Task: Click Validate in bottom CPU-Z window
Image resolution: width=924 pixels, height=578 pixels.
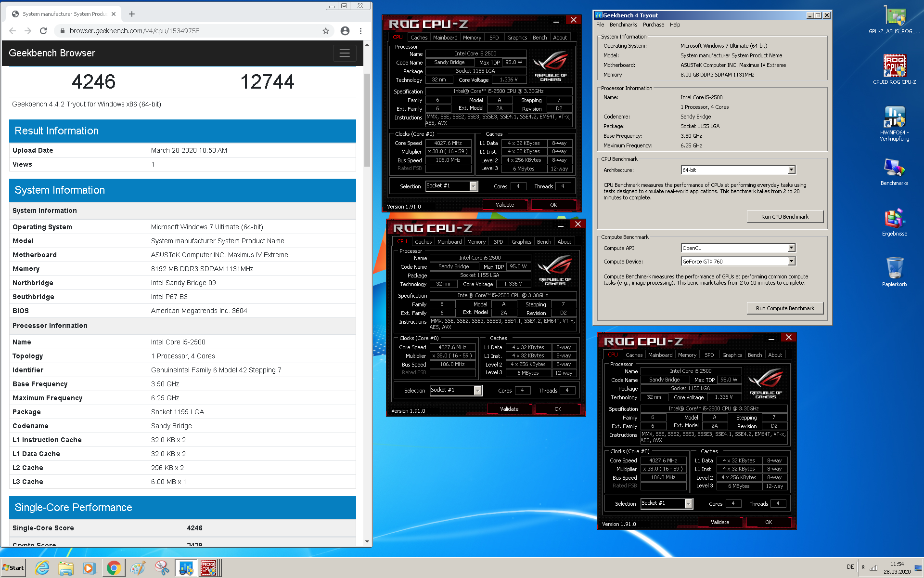Action: [720, 522]
